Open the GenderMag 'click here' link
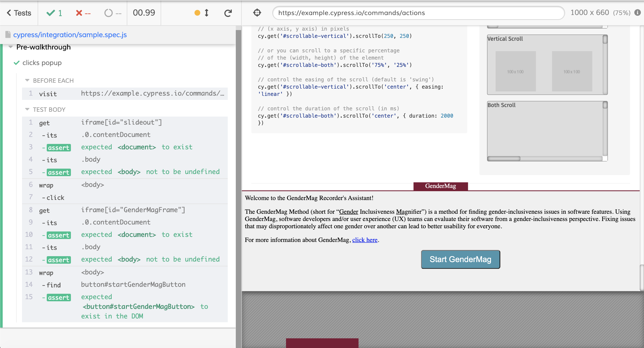 365,240
